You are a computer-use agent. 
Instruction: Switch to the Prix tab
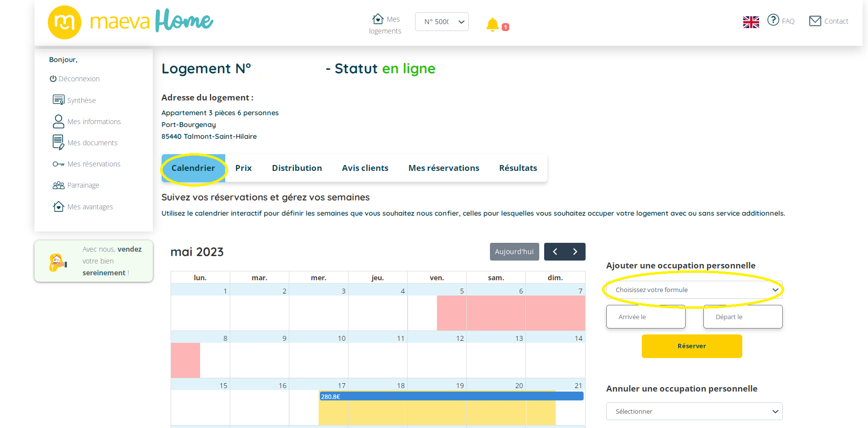click(243, 168)
